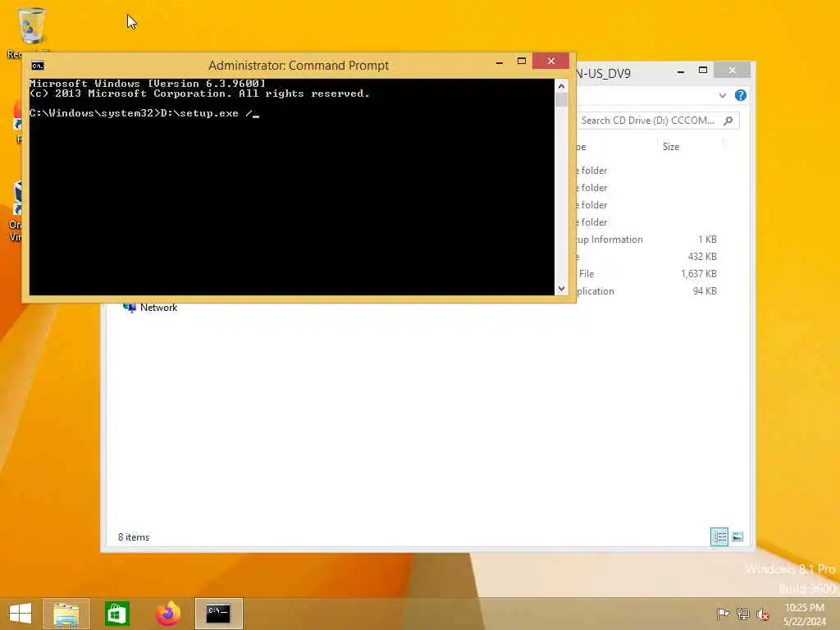Screen dimensions: 840x630
Task: Click the Command Prompt scrollbar thumb
Action: pos(561,100)
